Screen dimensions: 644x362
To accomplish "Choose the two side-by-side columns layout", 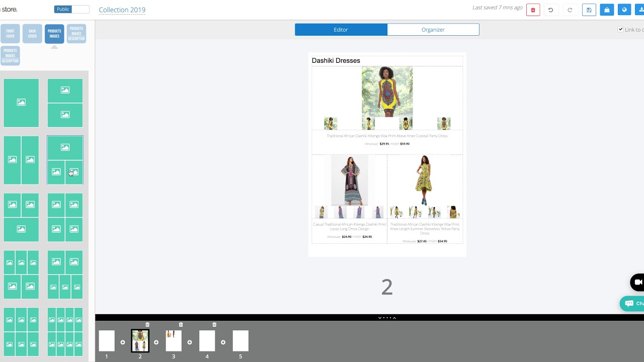I will pyautogui.click(x=21, y=160).
